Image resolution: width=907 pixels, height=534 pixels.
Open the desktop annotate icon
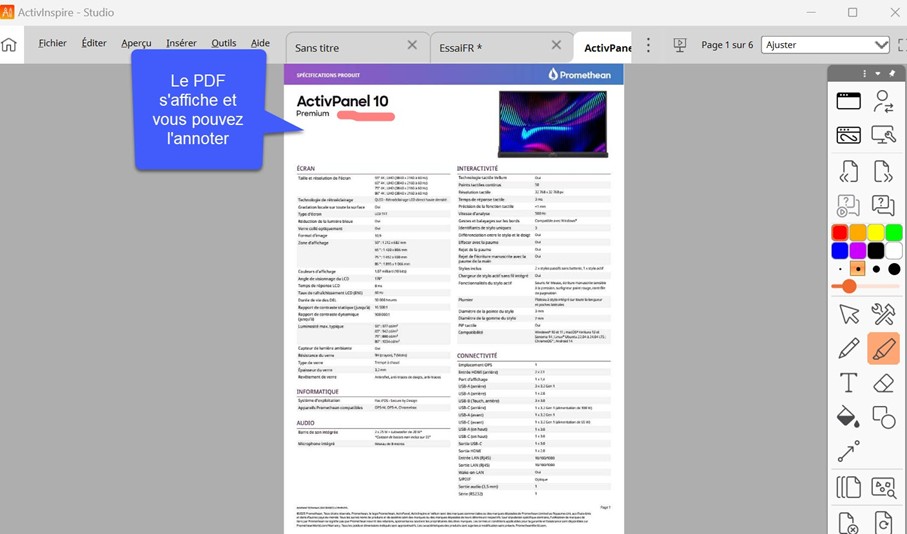click(x=849, y=135)
